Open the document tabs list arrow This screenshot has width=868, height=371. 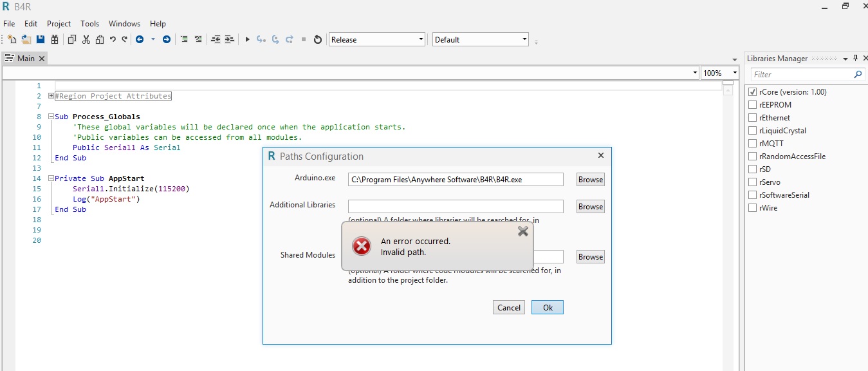pyautogui.click(x=735, y=59)
